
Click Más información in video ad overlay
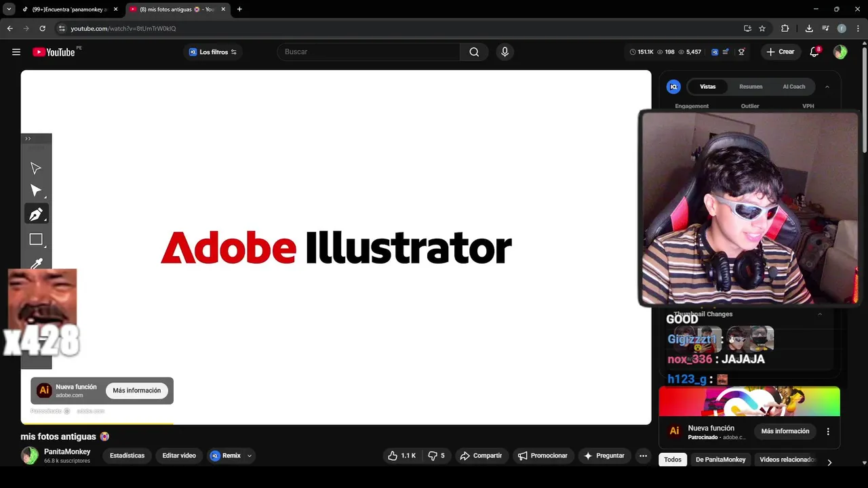(x=137, y=390)
